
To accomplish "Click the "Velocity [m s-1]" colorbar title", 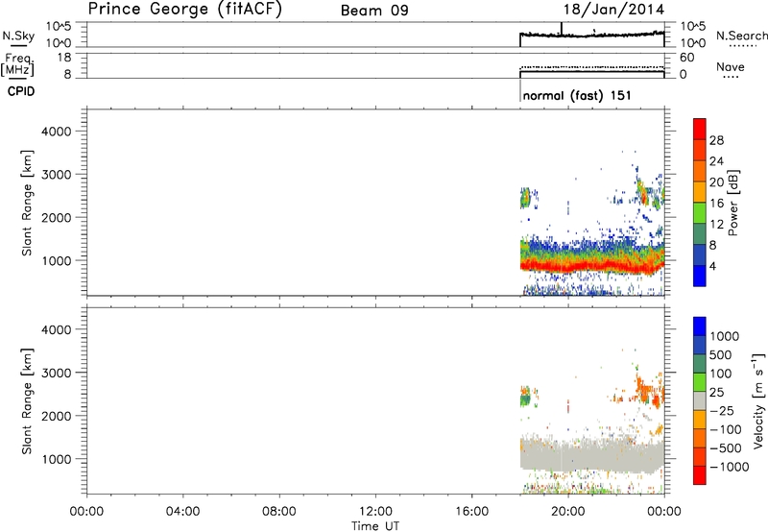I will click(x=758, y=400).
